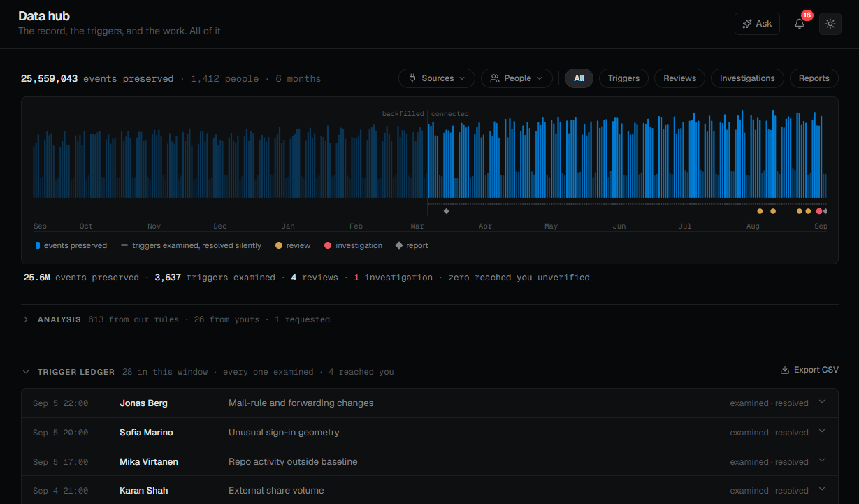This screenshot has height=504, width=859.
Task: Click the Sep 4 21:00 timestamp
Action: (61, 491)
